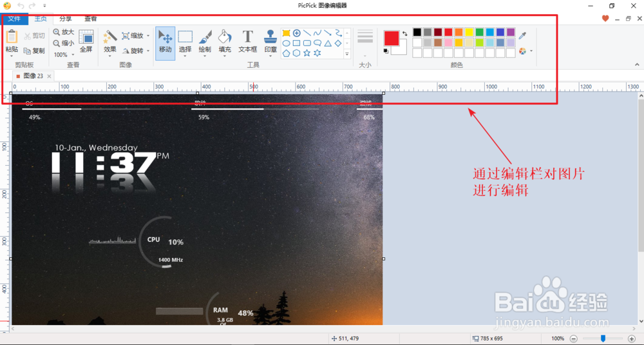Pick the straight line shape

[307, 33]
